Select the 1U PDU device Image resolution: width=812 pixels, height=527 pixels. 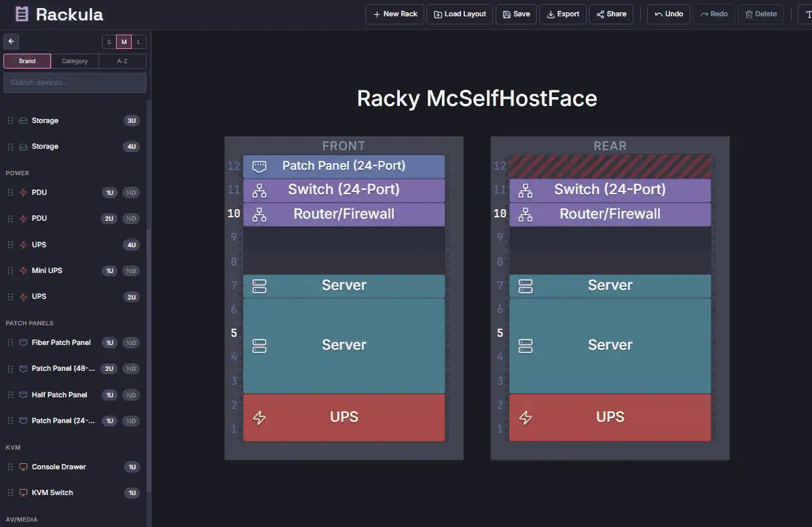pos(75,193)
